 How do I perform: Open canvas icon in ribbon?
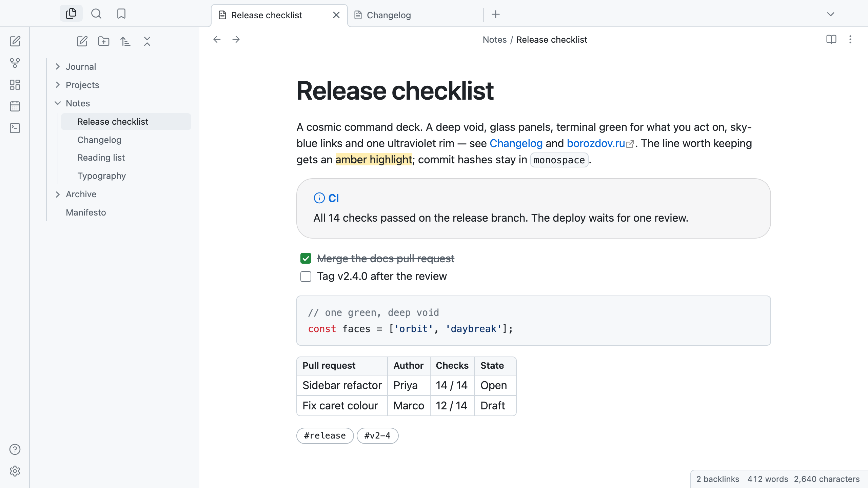point(15,85)
